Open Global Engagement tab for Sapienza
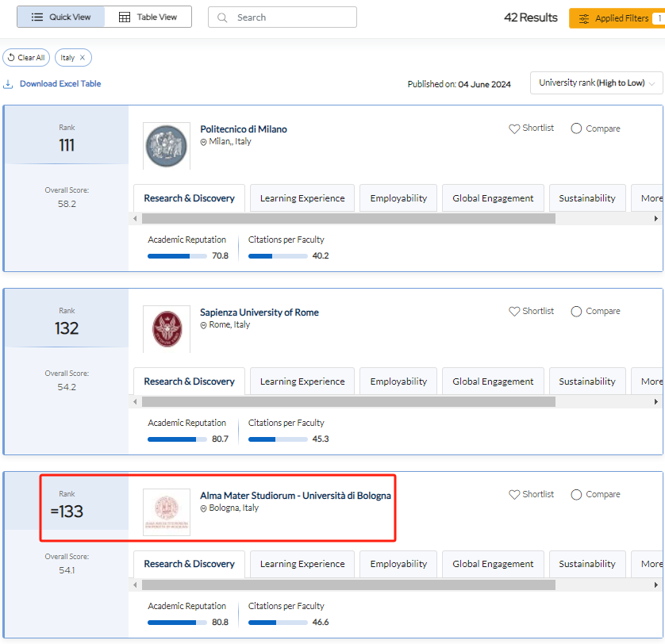Screen dimensions: 665x644 tap(493, 381)
